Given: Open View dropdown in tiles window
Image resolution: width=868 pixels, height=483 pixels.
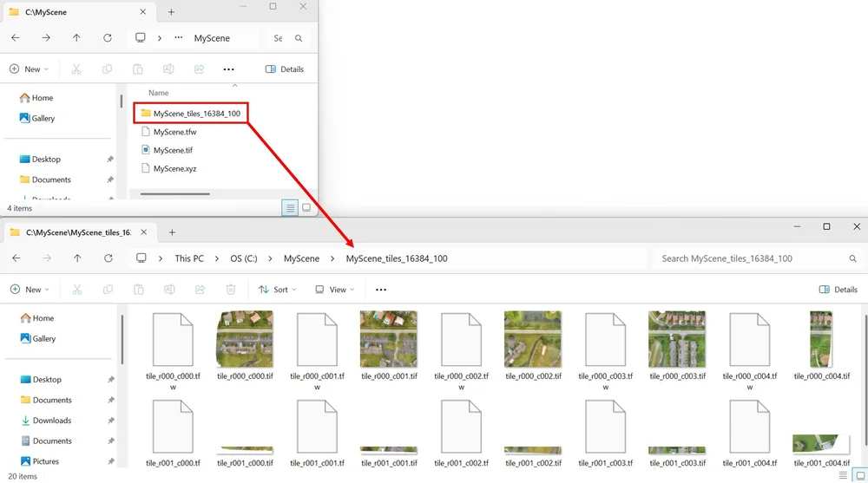Looking at the screenshot, I should (x=334, y=290).
